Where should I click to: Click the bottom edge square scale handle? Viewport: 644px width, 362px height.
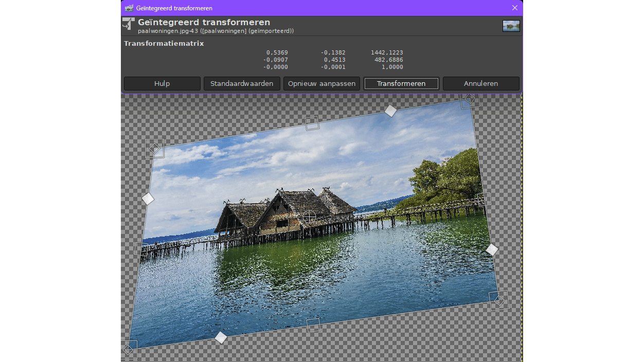tap(313, 325)
